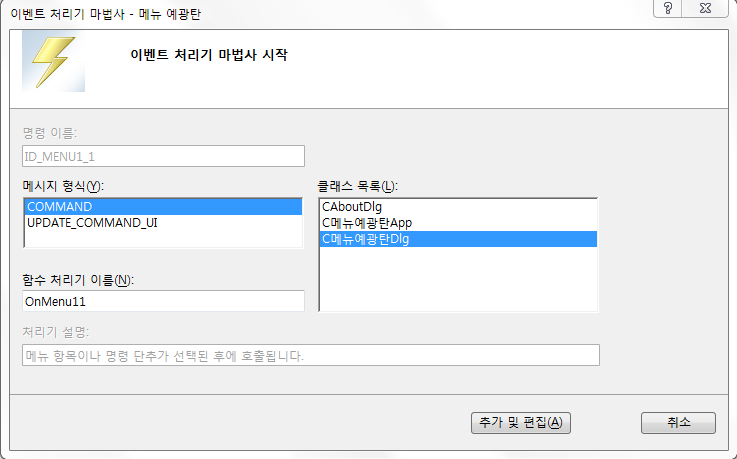Select COMMAND in the message type list

click(60, 207)
